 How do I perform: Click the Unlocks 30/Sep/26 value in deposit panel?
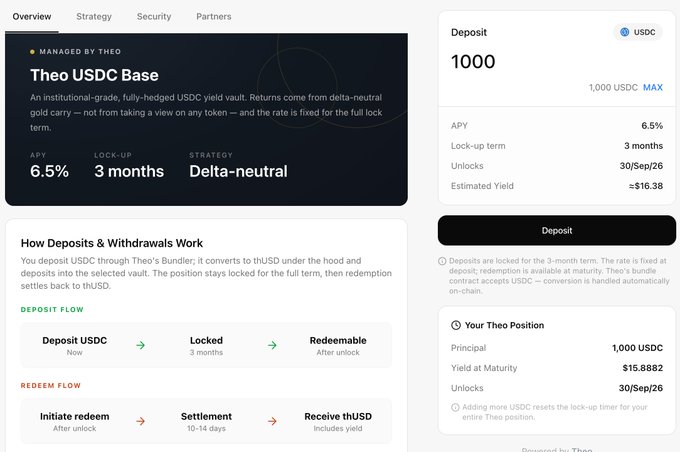(641, 166)
